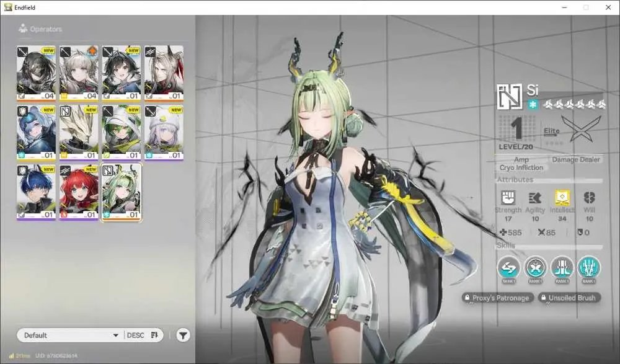Click the UID text at bottom
This screenshot has height=364, width=620.
tap(56, 356)
